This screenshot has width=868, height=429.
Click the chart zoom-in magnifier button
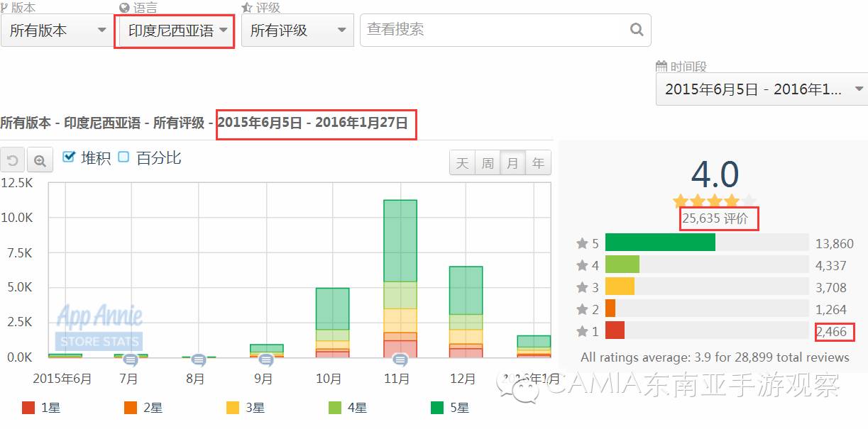pos(40,160)
